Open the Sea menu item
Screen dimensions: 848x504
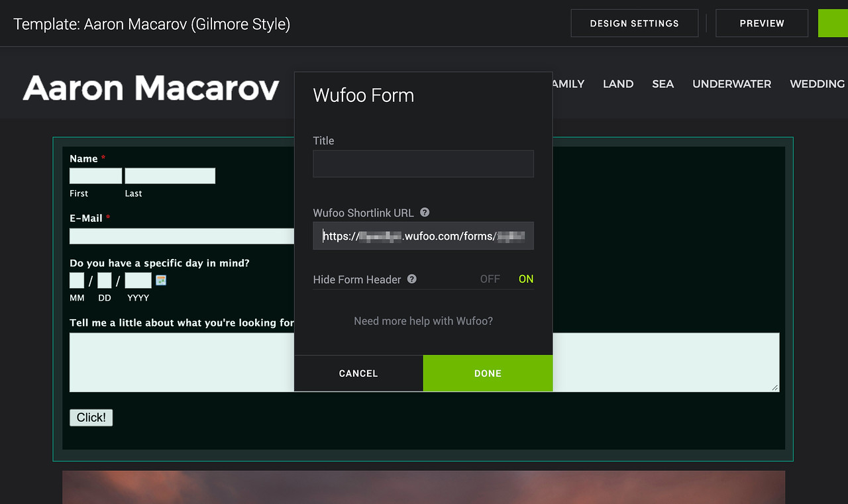tap(663, 84)
